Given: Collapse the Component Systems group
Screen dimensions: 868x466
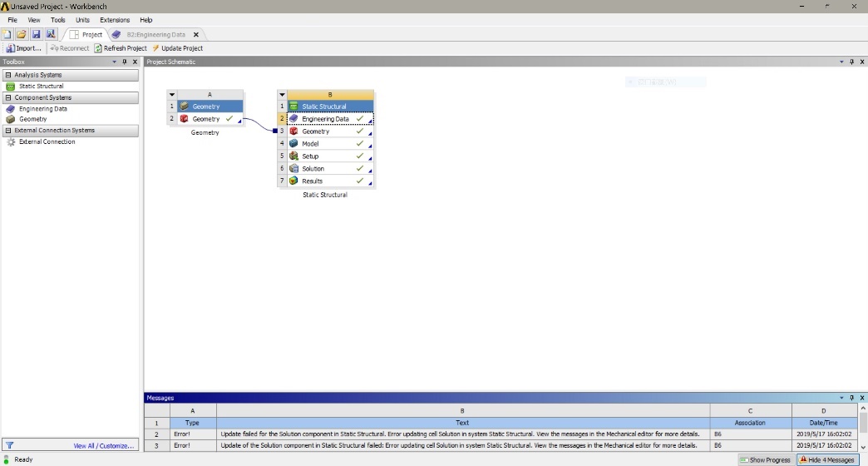Looking at the screenshot, I should point(8,97).
